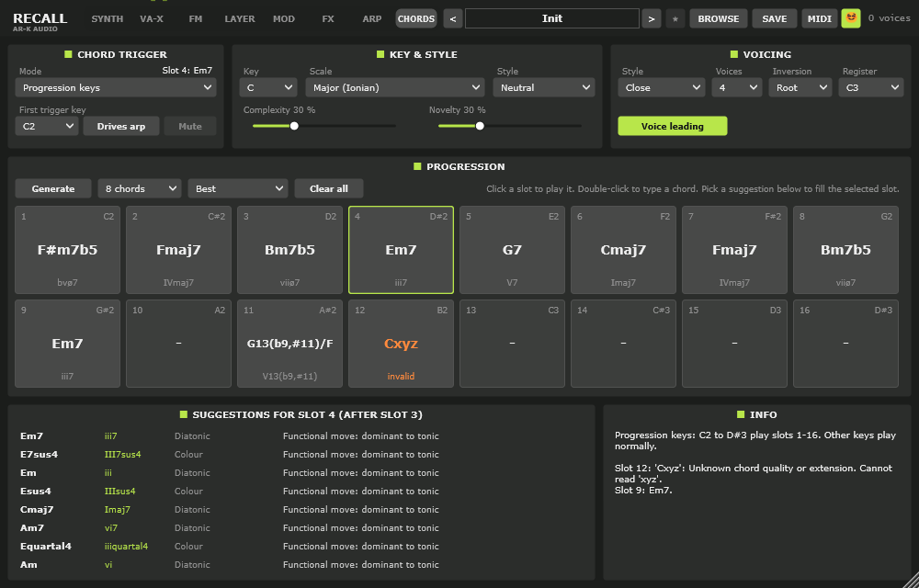Open the Best selection dropdown
This screenshot has width=919, height=588.
click(238, 188)
